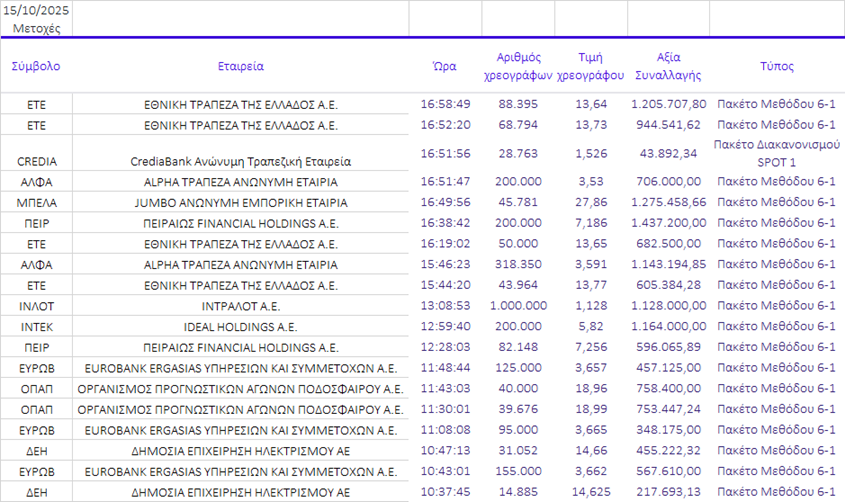Image resolution: width=845 pixels, height=502 pixels.
Task: Select the Μετοχές heading label
Action: click(36, 28)
